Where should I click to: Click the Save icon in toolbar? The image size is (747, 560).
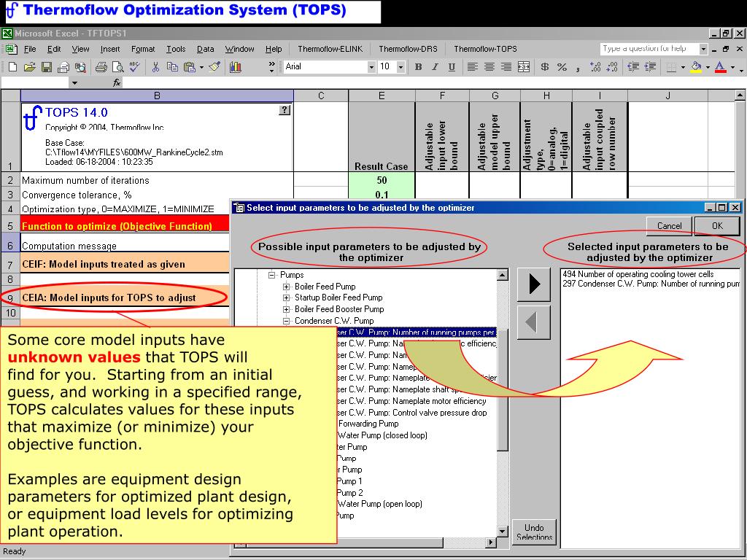pos(46,67)
